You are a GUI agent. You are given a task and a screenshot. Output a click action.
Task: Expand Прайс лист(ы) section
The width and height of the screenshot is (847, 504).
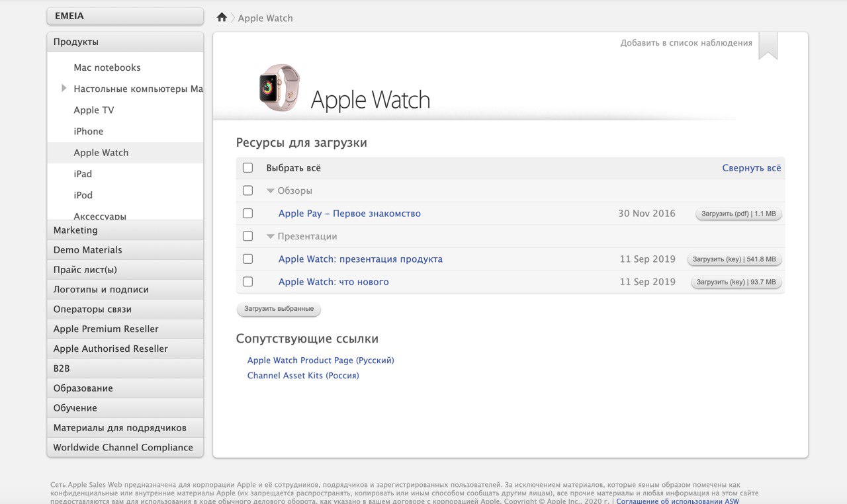click(x=125, y=270)
